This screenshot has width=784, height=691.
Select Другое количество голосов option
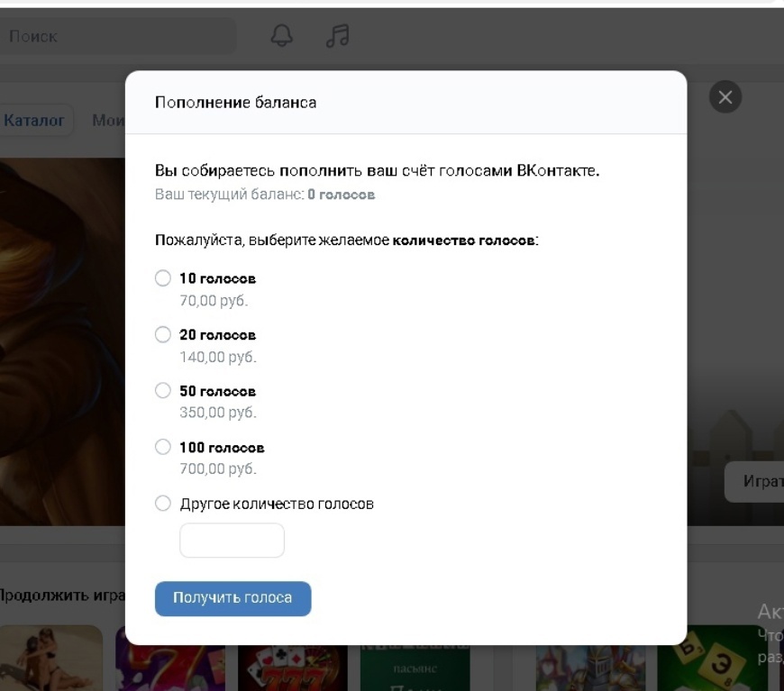[162, 504]
